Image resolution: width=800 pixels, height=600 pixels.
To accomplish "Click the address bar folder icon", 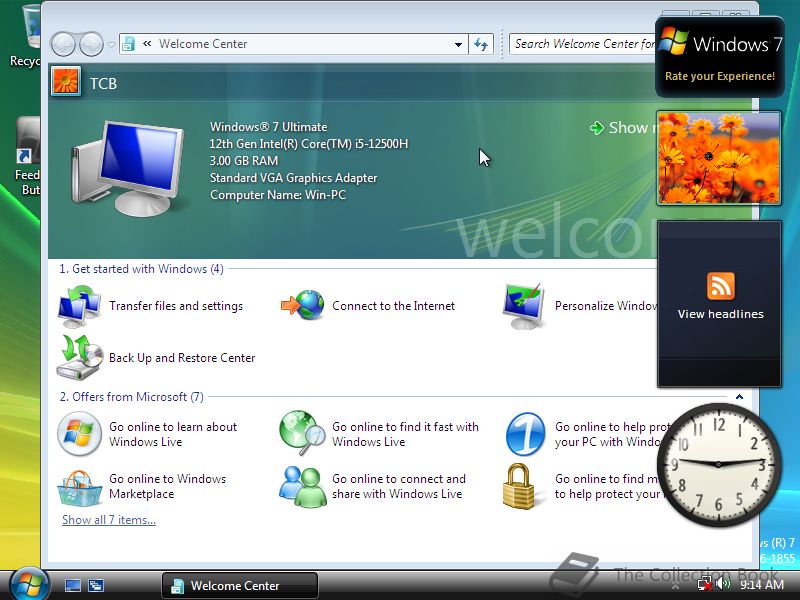I will [x=129, y=44].
